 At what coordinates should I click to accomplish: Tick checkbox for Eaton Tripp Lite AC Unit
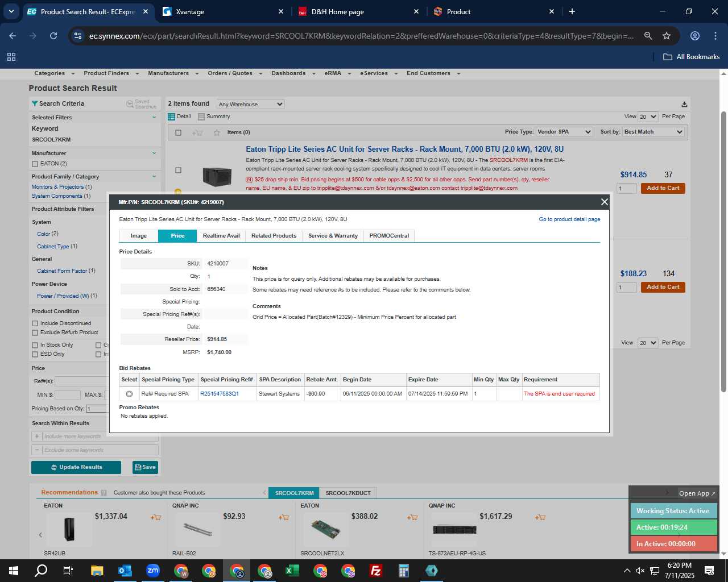(178, 170)
